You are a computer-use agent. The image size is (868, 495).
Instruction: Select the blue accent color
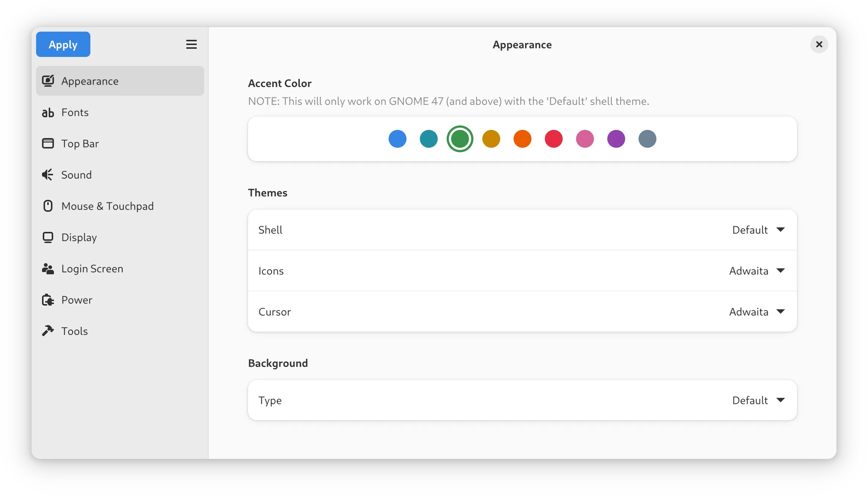click(397, 139)
